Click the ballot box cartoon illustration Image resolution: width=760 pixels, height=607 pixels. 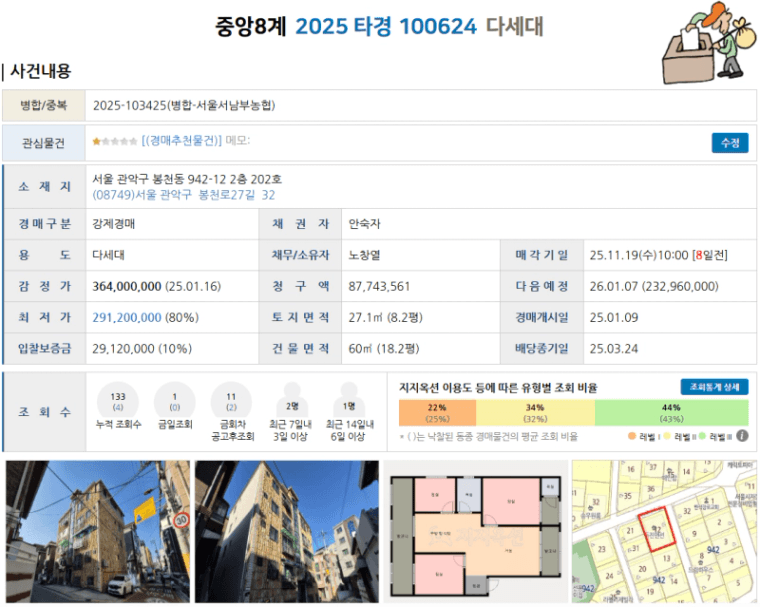[709, 44]
